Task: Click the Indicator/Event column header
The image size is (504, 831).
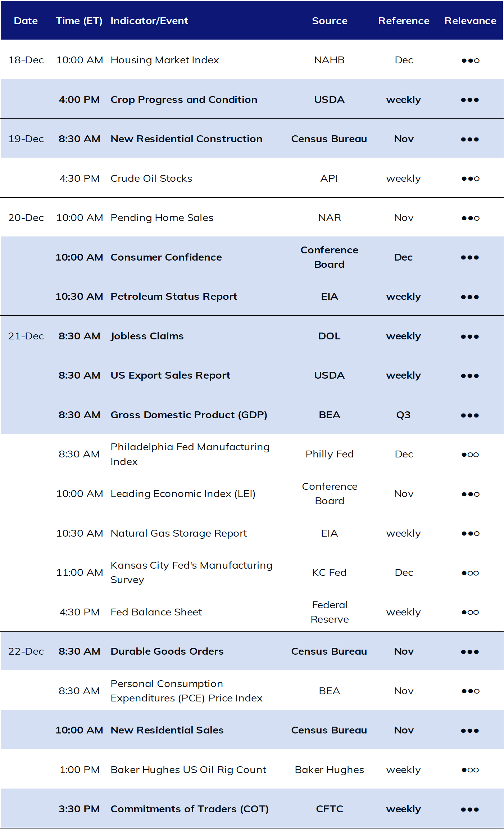Action: (149, 21)
